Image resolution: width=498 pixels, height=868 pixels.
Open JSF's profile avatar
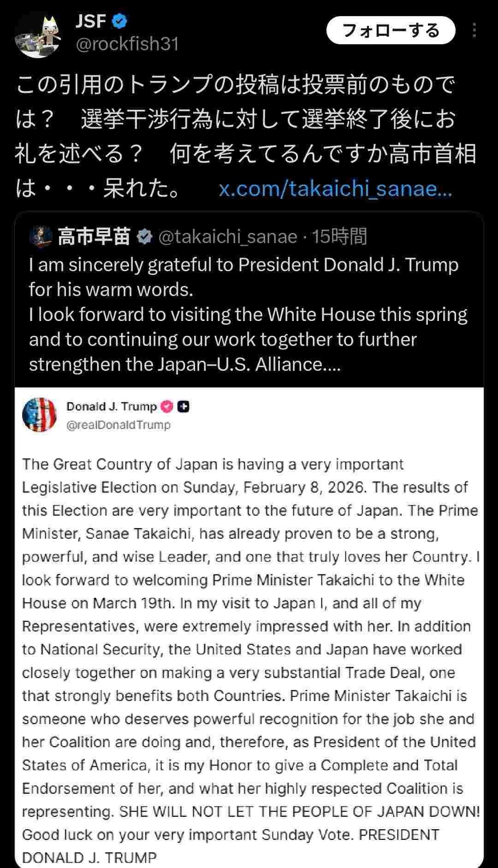(x=38, y=36)
